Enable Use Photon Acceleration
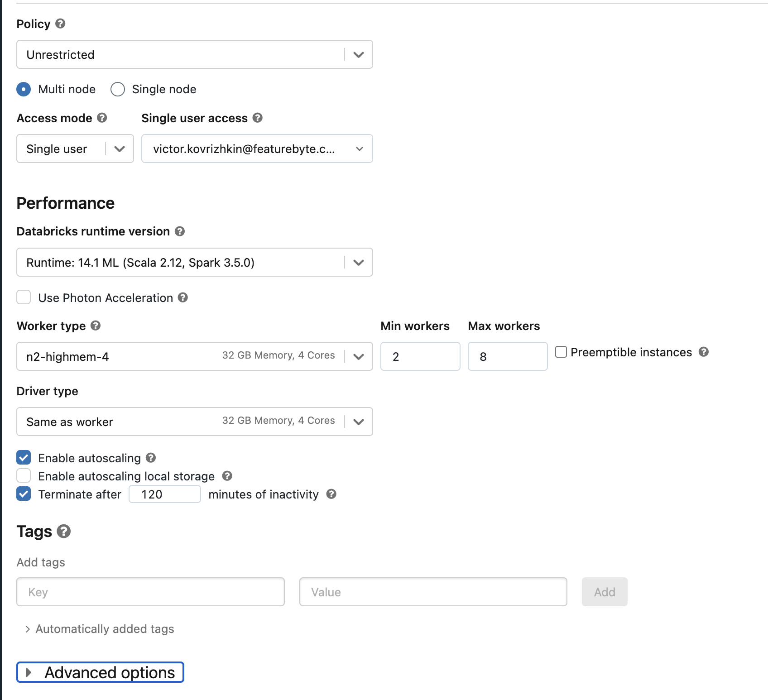The height and width of the screenshot is (700, 768). [x=24, y=297]
